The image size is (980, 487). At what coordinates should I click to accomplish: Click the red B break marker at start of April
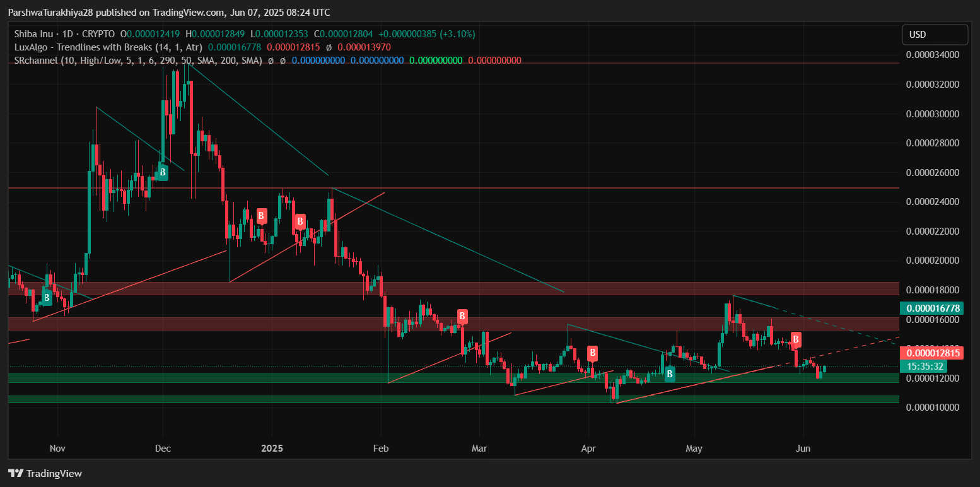[x=592, y=353]
